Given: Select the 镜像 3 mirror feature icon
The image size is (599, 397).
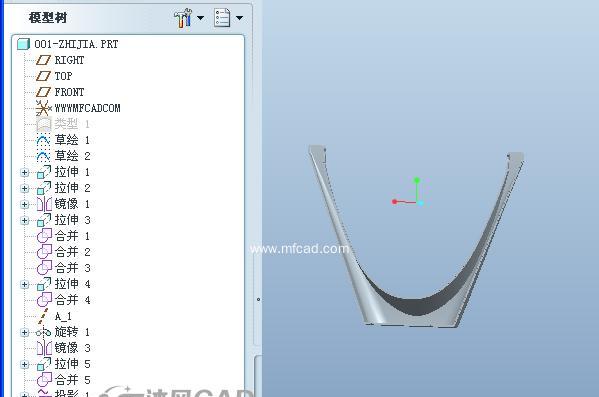Looking at the screenshot, I should [x=44, y=348].
